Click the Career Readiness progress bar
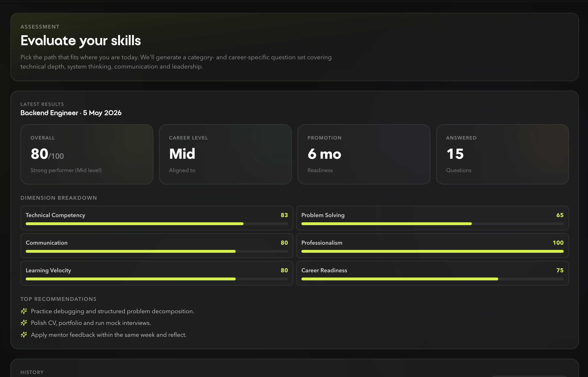This screenshot has width=588, height=377. 433,279
